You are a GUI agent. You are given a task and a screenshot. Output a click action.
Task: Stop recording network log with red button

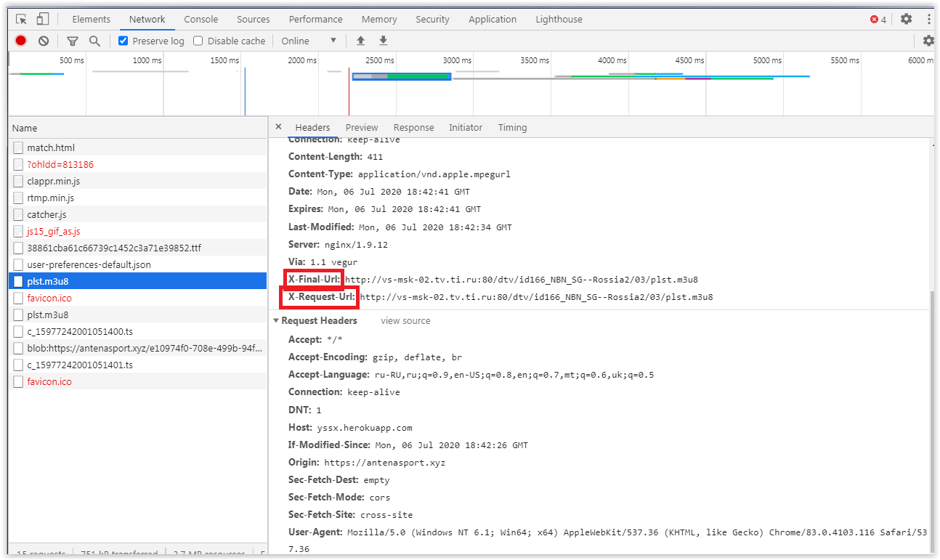pyautogui.click(x=21, y=41)
